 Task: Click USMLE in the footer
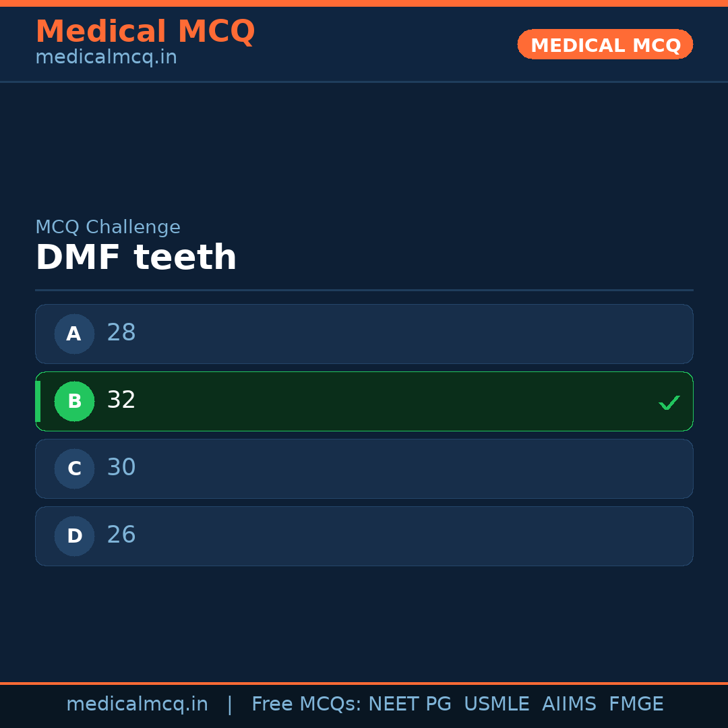[x=497, y=704]
